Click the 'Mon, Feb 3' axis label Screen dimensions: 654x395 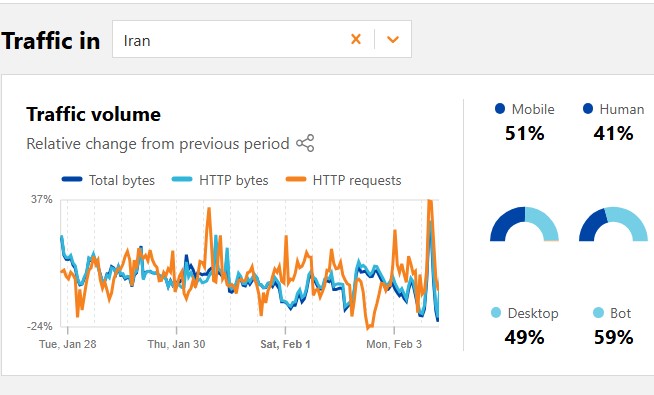[x=394, y=344]
